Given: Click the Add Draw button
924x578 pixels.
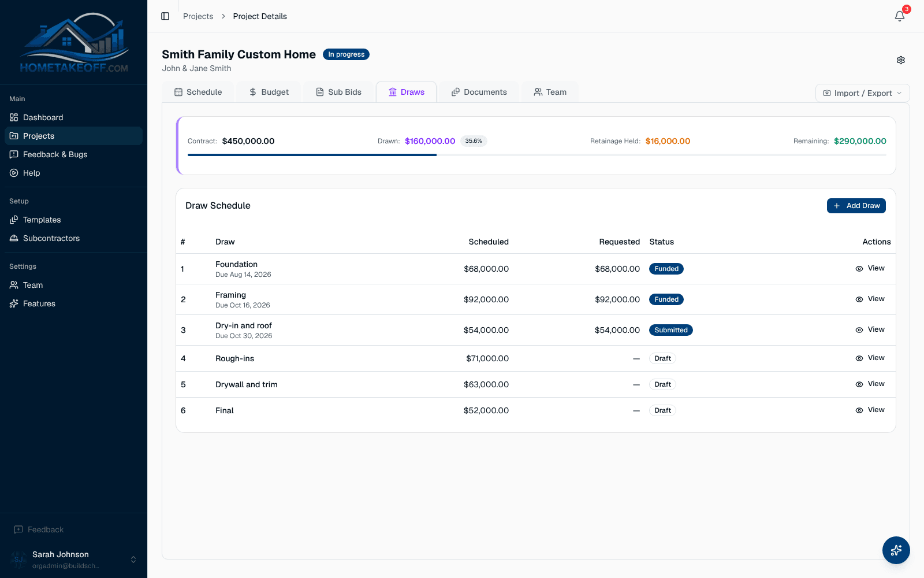Looking at the screenshot, I should tap(856, 206).
